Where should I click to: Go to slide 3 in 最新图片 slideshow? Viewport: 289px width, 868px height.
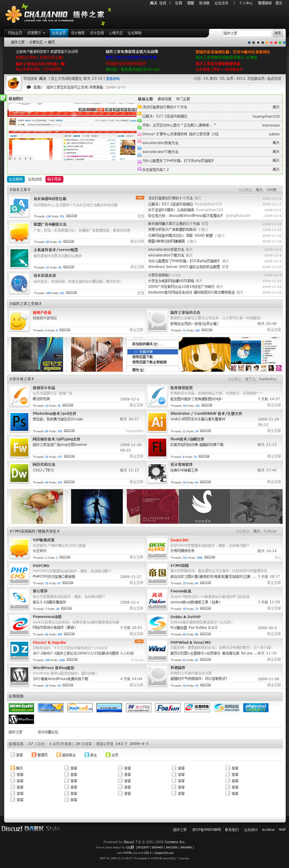[20, 158]
